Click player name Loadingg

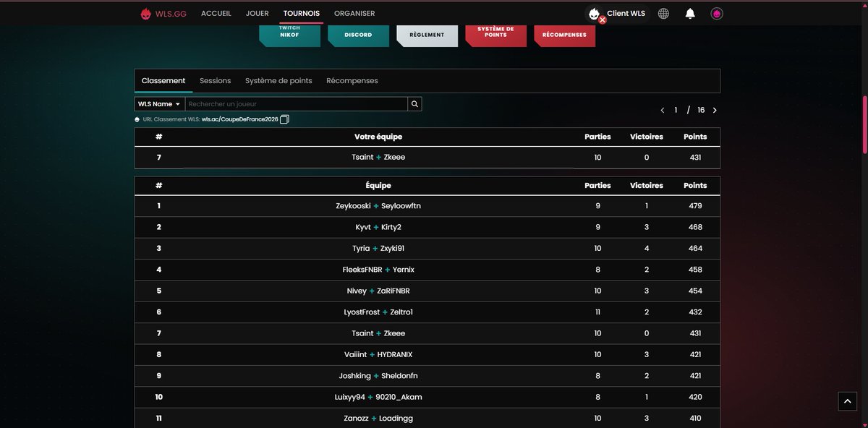[396, 419]
